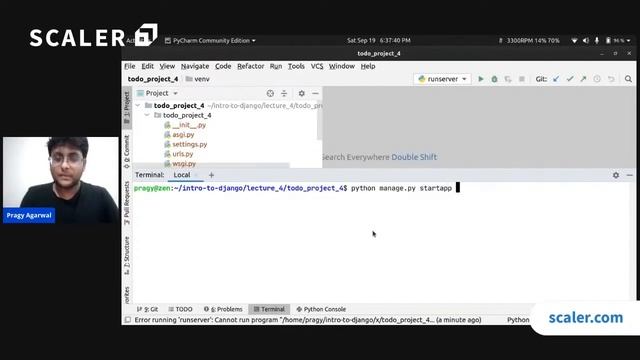Open the Window menu

pyautogui.click(x=342, y=66)
